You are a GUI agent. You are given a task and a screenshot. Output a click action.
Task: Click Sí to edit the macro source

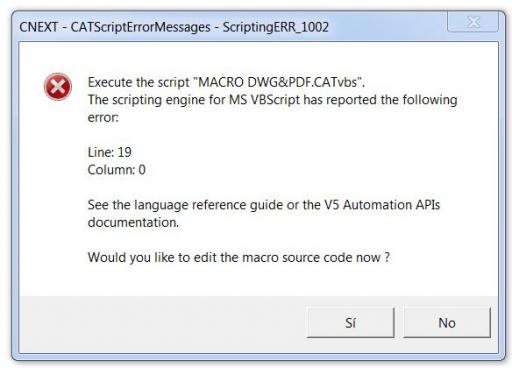(350, 322)
